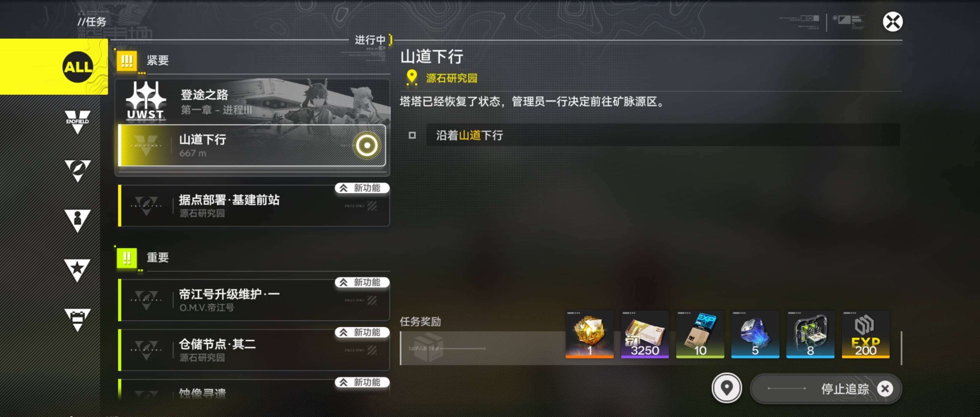
Task: Click the 停止追踪 stop tracking button
Action: pos(825,388)
